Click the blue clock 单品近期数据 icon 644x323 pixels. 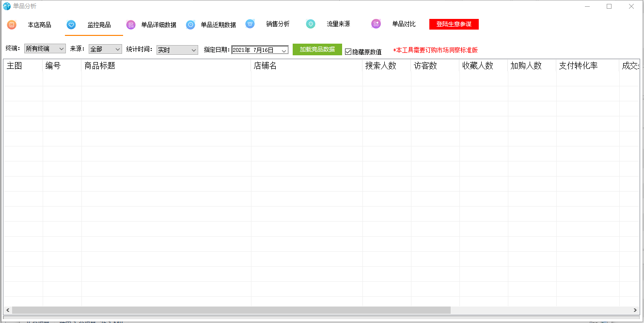click(191, 25)
